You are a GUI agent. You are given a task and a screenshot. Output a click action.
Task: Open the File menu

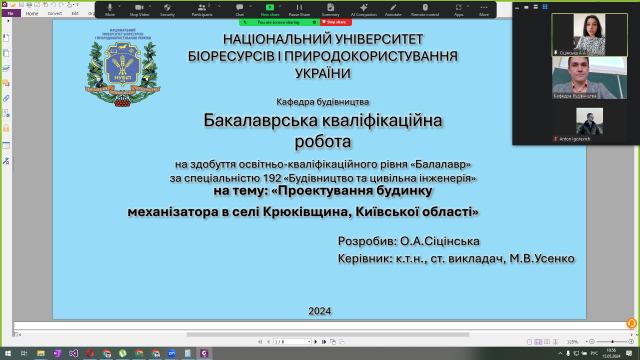pos(10,13)
